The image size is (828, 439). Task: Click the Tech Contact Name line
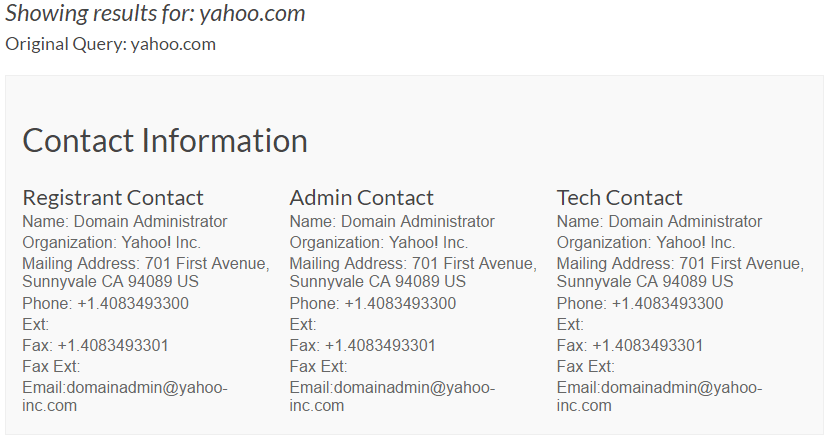[659, 221]
